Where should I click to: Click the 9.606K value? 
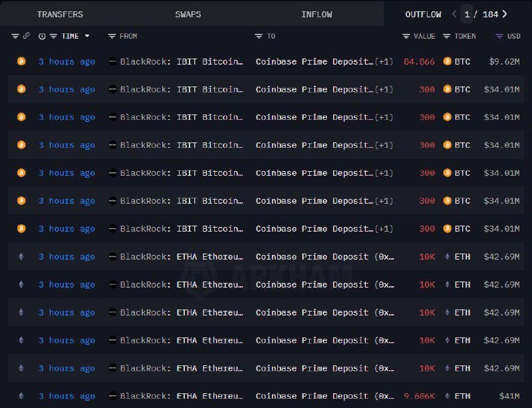click(x=419, y=396)
